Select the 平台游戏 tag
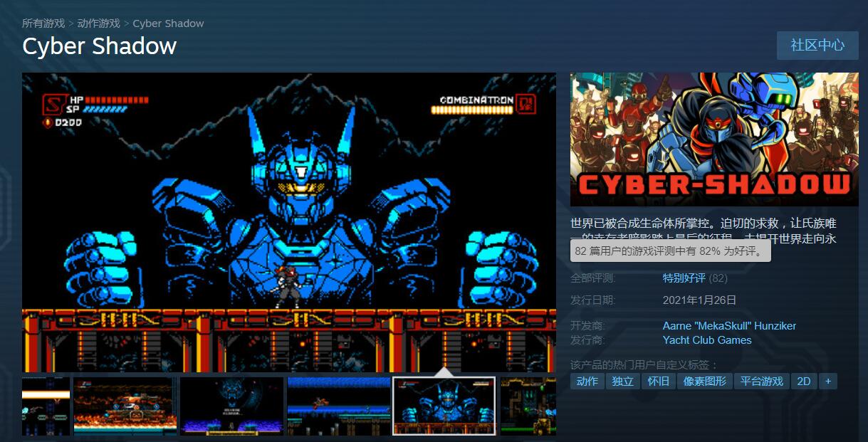The height and width of the screenshot is (442, 868). tap(761, 382)
